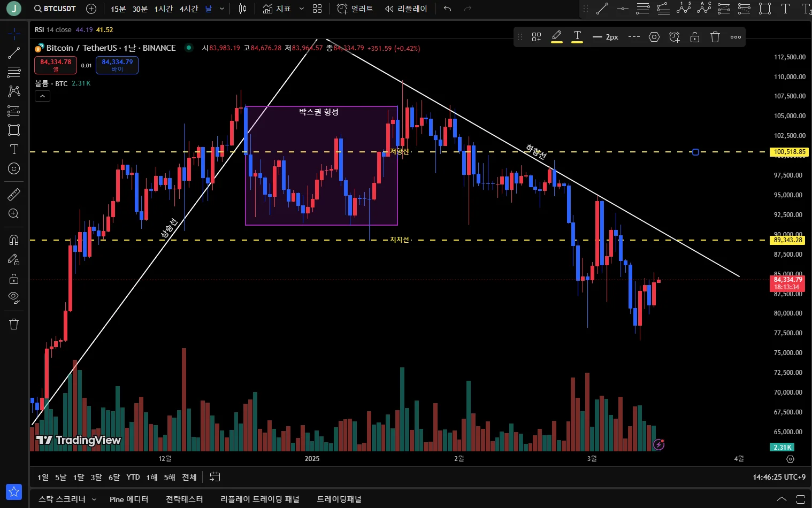Viewport: 812px width, 508px height.
Task: Open the price scale settings gear
Action: [790, 459]
